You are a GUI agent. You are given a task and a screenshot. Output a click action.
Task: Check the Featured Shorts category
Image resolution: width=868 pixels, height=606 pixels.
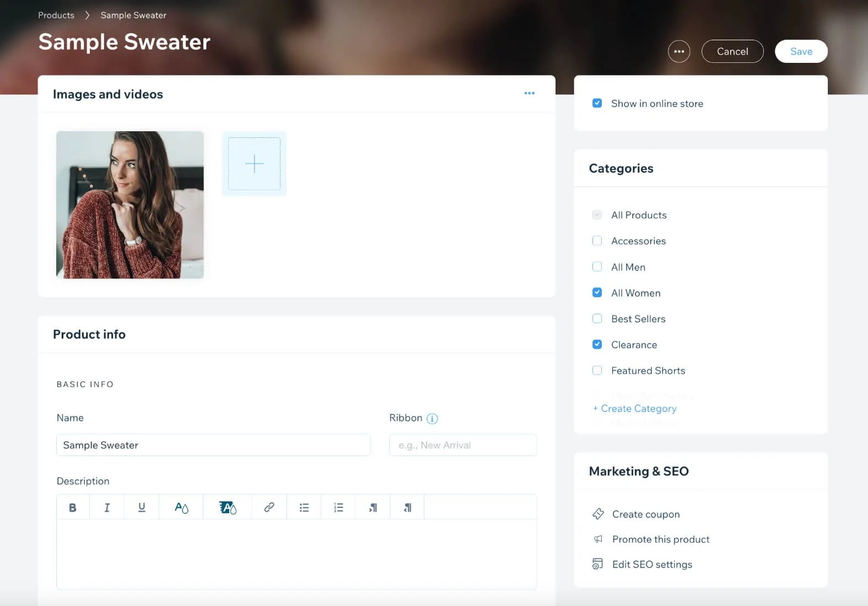pos(597,370)
